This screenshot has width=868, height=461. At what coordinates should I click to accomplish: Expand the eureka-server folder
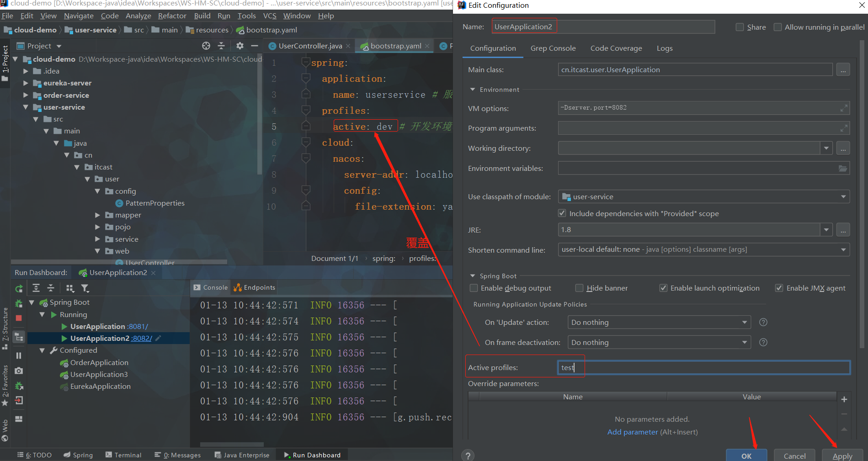point(26,83)
